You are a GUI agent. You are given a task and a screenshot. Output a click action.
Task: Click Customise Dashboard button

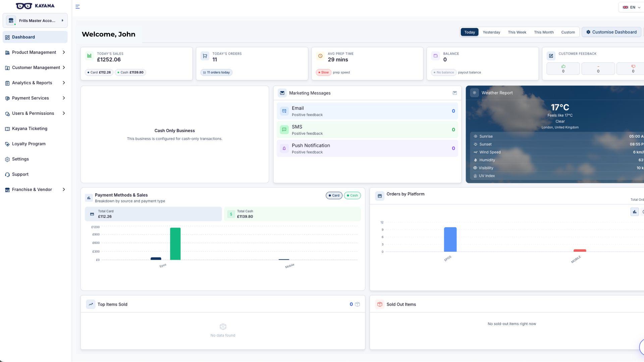(x=611, y=32)
